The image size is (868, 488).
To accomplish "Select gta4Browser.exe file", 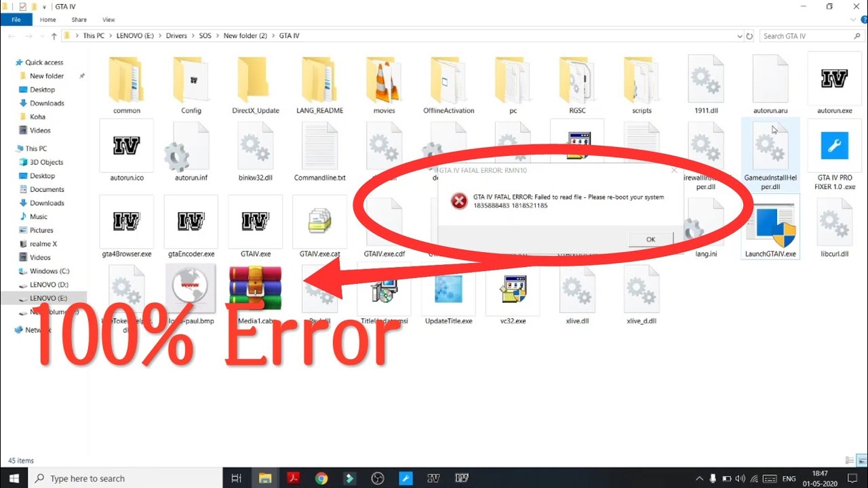I will [x=127, y=227].
